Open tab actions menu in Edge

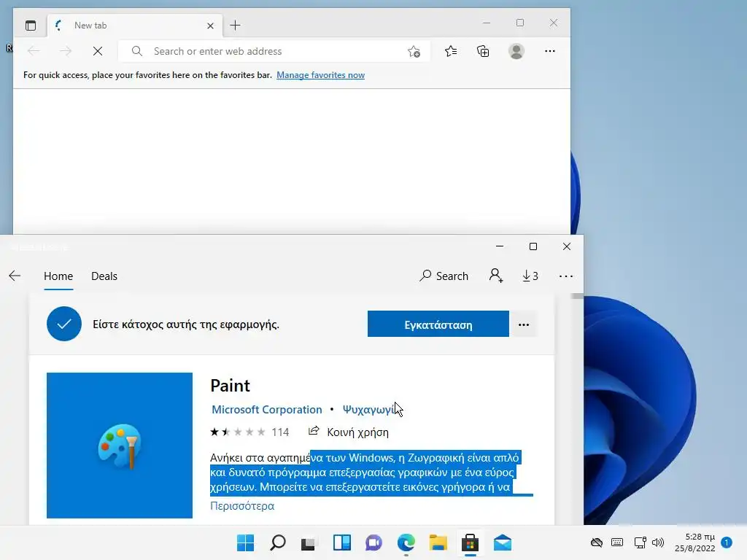(31, 26)
